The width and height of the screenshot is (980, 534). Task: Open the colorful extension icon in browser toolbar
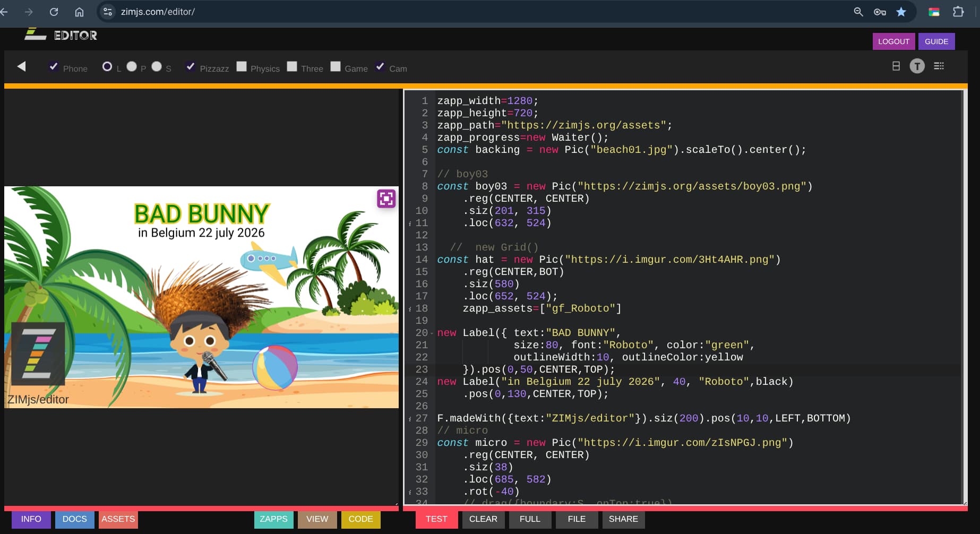(934, 12)
